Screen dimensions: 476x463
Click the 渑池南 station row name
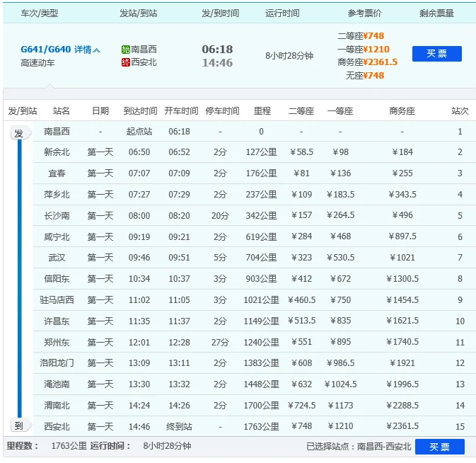click(x=57, y=384)
